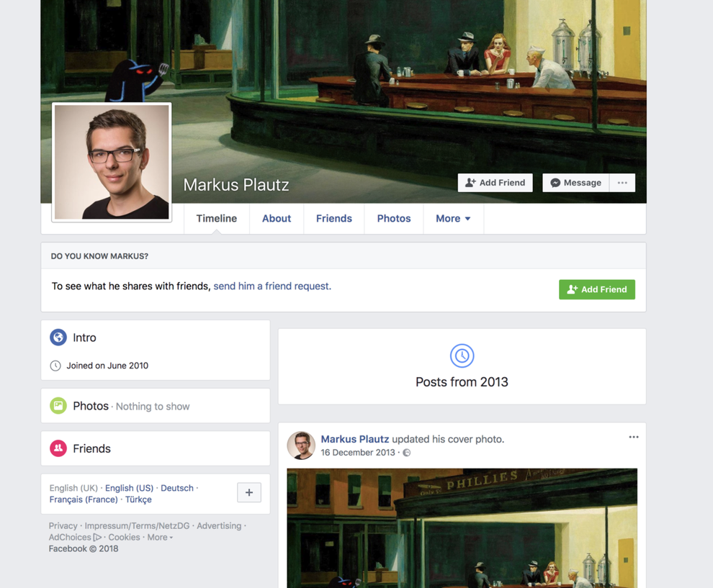
Task: Click the 16 December 2013 post timestamp
Action: click(x=358, y=453)
